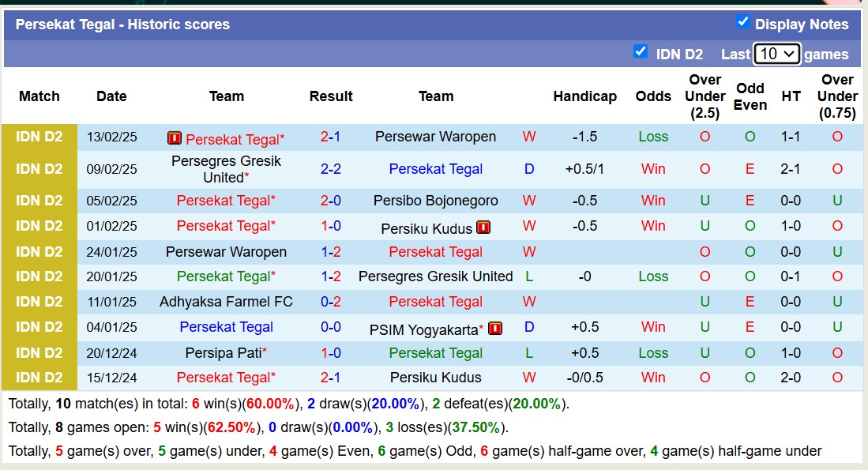This screenshot has width=868, height=470.
Task: Click the red card icon beside PSIM Yogyakarta
Action: pos(494,327)
